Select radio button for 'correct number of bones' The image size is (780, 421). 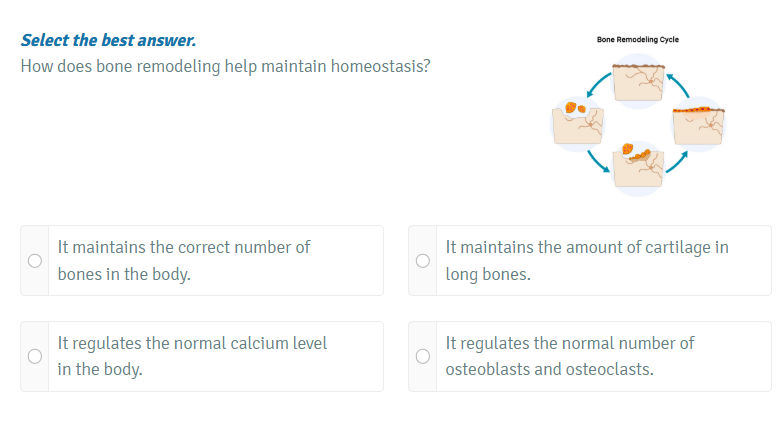(34, 260)
